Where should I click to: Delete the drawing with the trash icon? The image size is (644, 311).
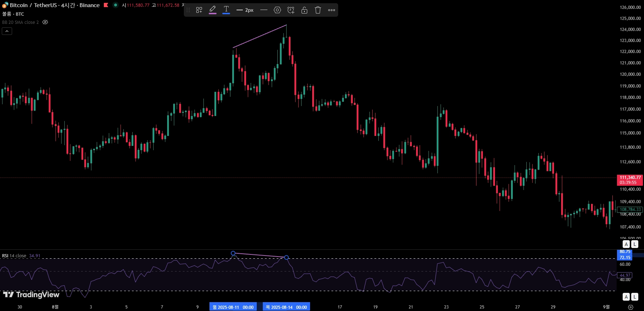[318, 10]
